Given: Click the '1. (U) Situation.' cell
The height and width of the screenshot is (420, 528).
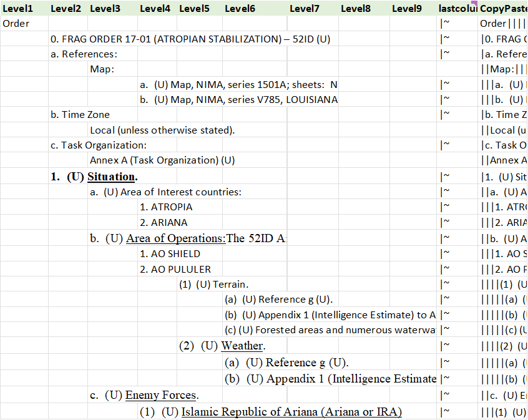Looking at the screenshot, I should [x=94, y=177].
